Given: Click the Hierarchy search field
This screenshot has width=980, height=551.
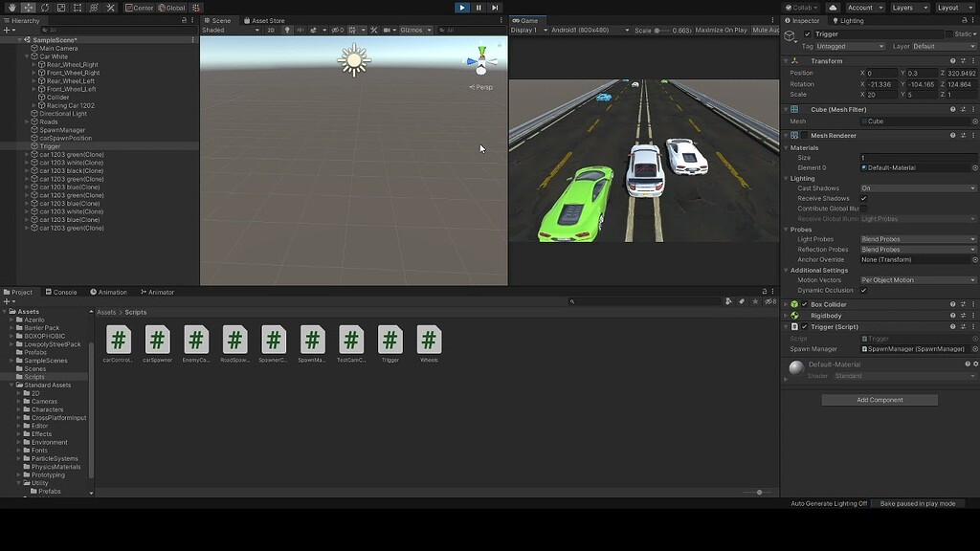Looking at the screenshot, I should tap(115, 29).
